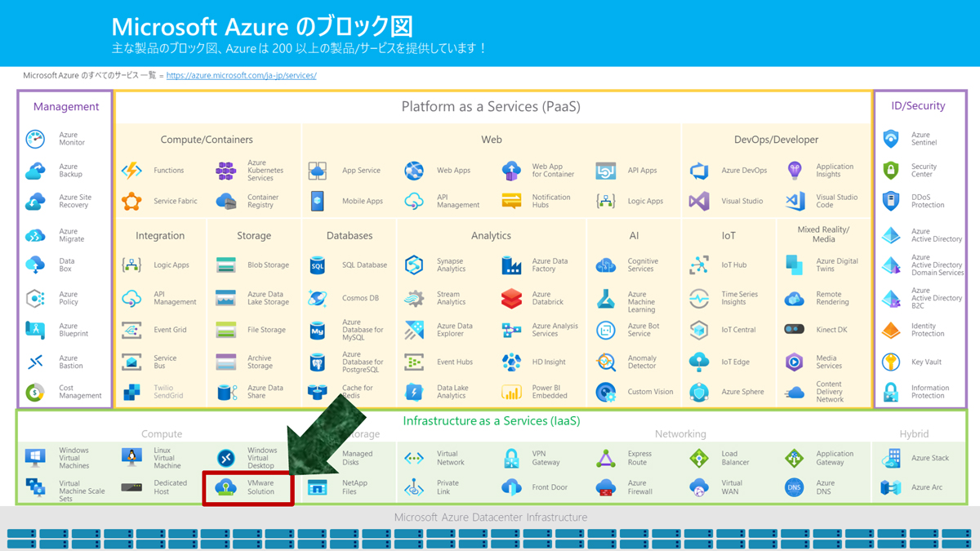
Task: Click the Power BI Embedded icon
Action: coord(511,392)
